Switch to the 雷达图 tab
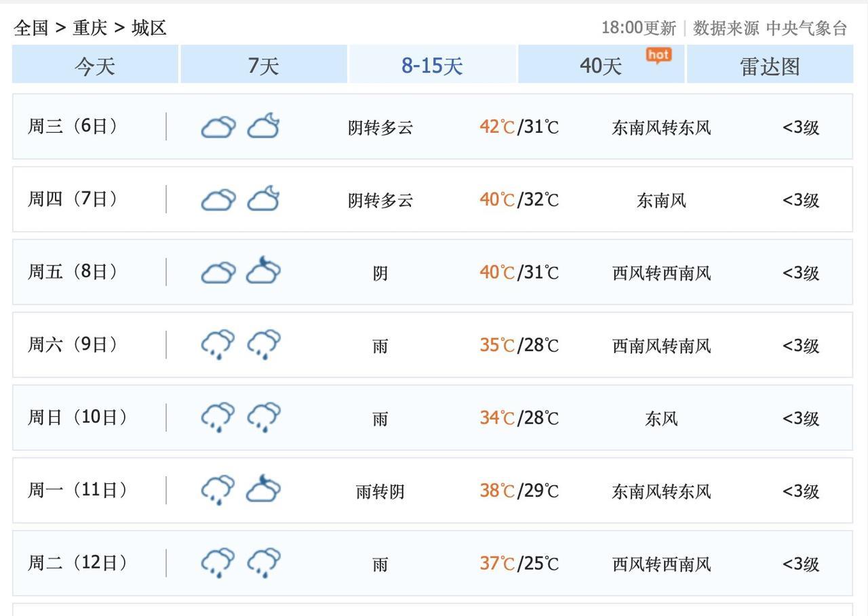 (x=770, y=66)
